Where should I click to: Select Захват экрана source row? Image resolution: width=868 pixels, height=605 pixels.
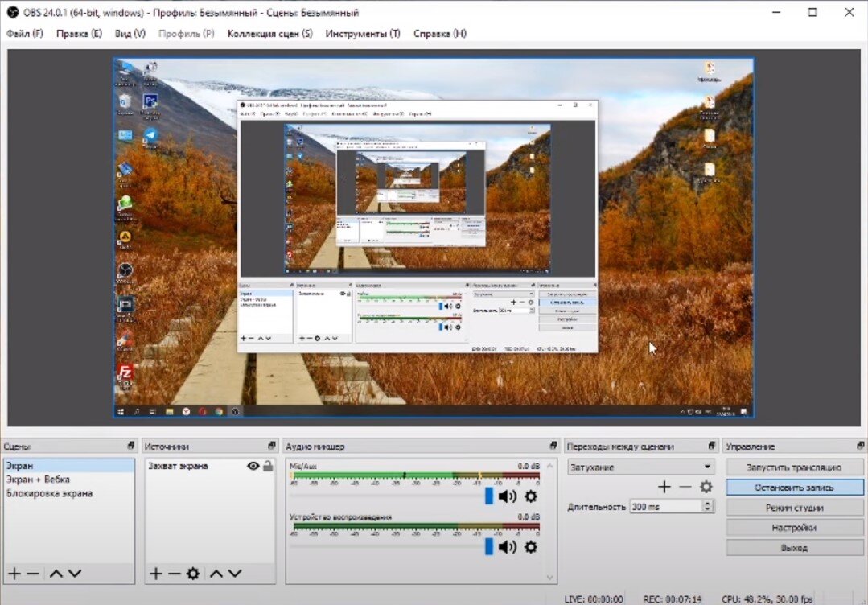(x=210, y=466)
